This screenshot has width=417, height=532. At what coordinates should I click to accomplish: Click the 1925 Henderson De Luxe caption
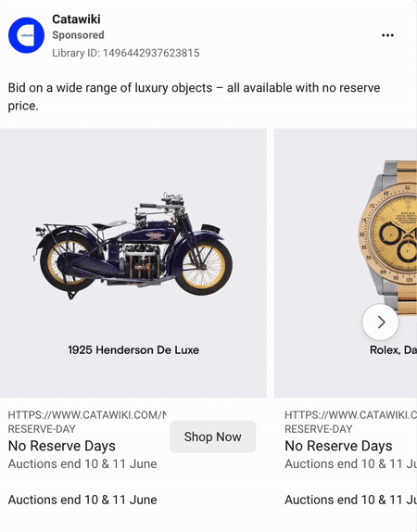click(x=133, y=349)
